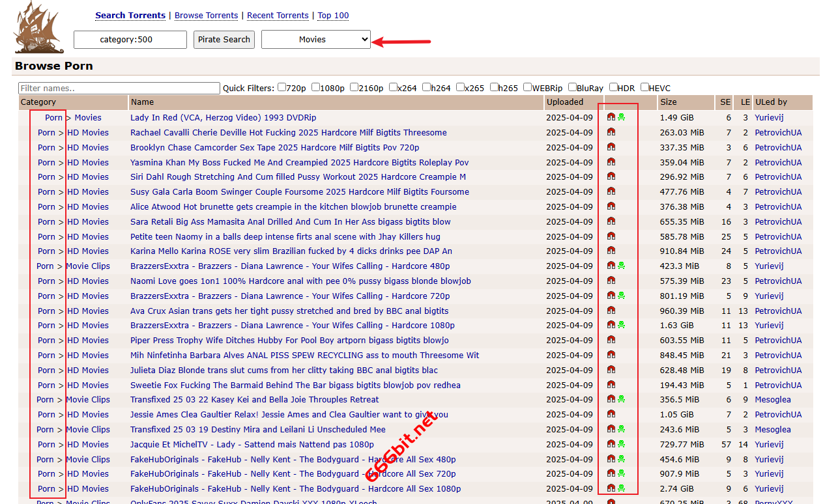Click green skull icon in 1.49 GiB row
Image resolution: width=838 pixels, height=504 pixels.
pyautogui.click(x=622, y=117)
